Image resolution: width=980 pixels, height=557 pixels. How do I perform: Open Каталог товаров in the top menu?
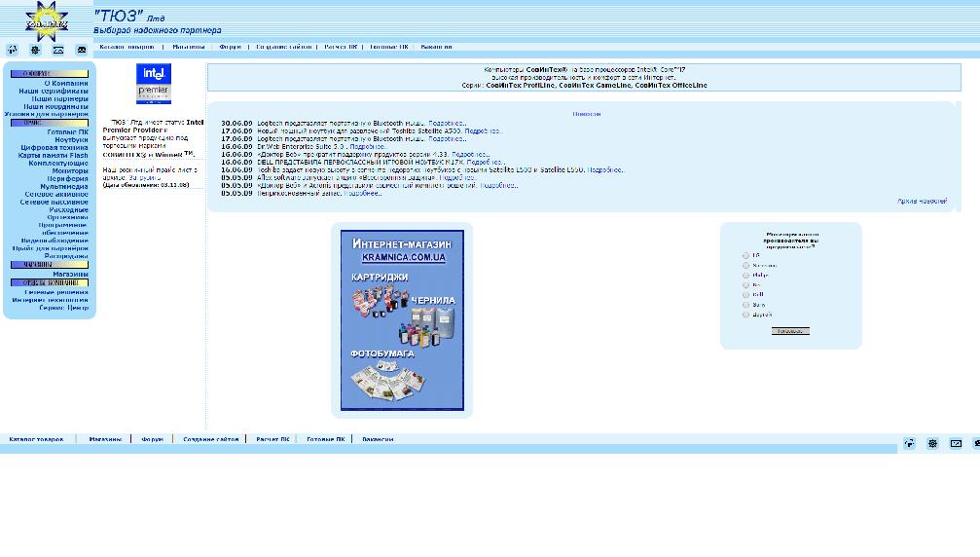click(x=127, y=47)
